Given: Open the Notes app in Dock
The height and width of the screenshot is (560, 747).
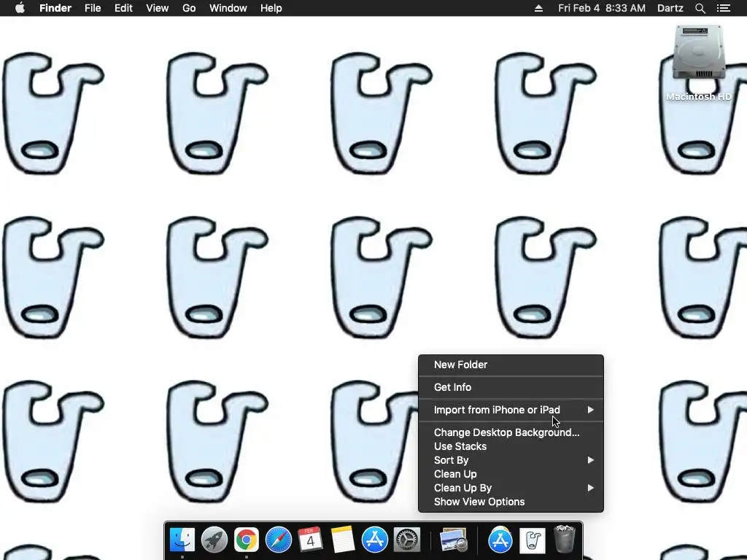Looking at the screenshot, I should pos(342,540).
